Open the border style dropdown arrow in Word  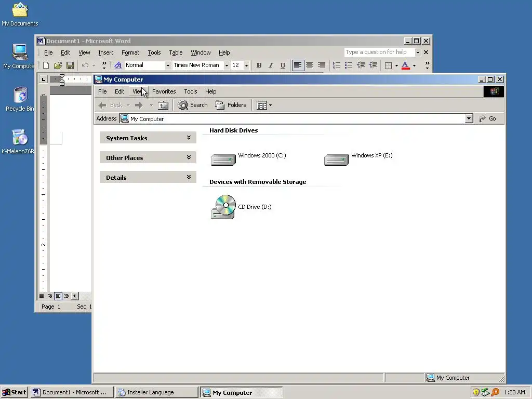(x=396, y=65)
